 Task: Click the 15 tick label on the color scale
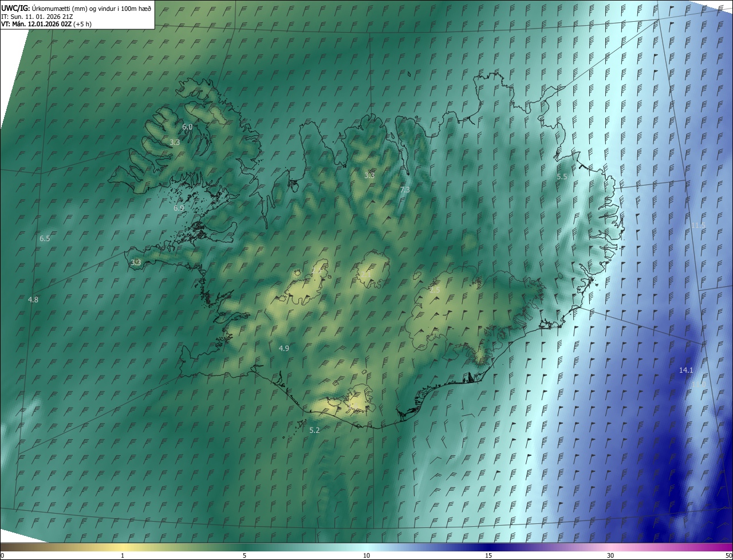tap(488, 555)
